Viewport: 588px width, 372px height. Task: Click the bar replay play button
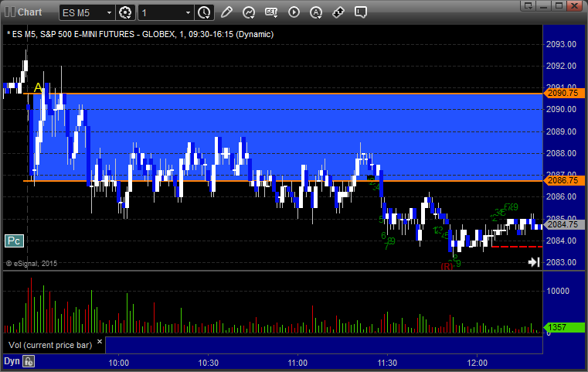[x=294, y=12]
